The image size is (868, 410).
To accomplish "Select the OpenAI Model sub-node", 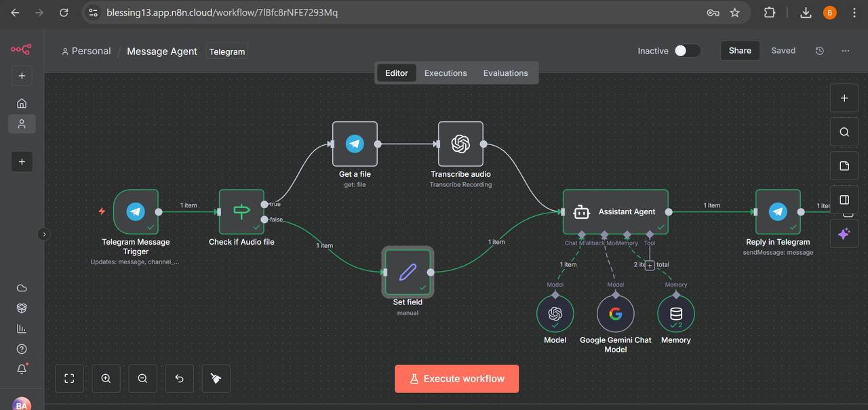I will coord(555,314).
